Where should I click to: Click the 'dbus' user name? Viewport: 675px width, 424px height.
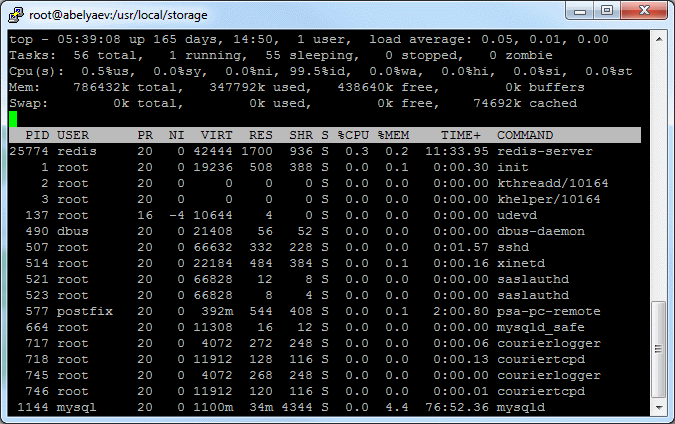click(x=73, y=231)
